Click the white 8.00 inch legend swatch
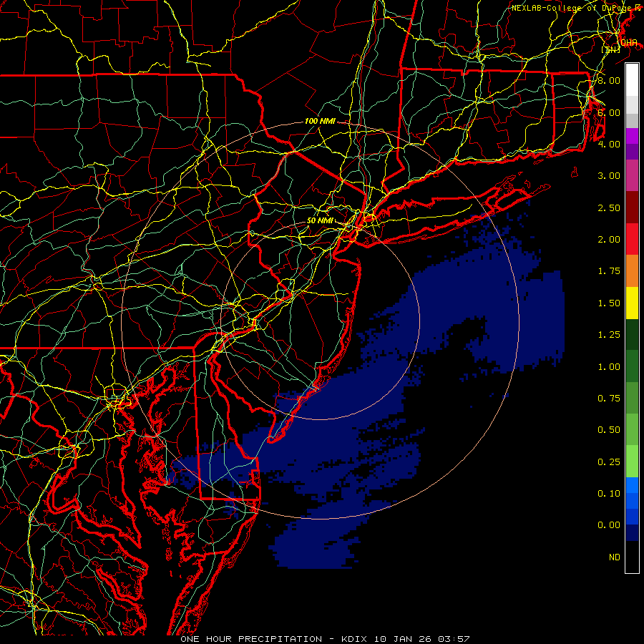 click(632, 80)
